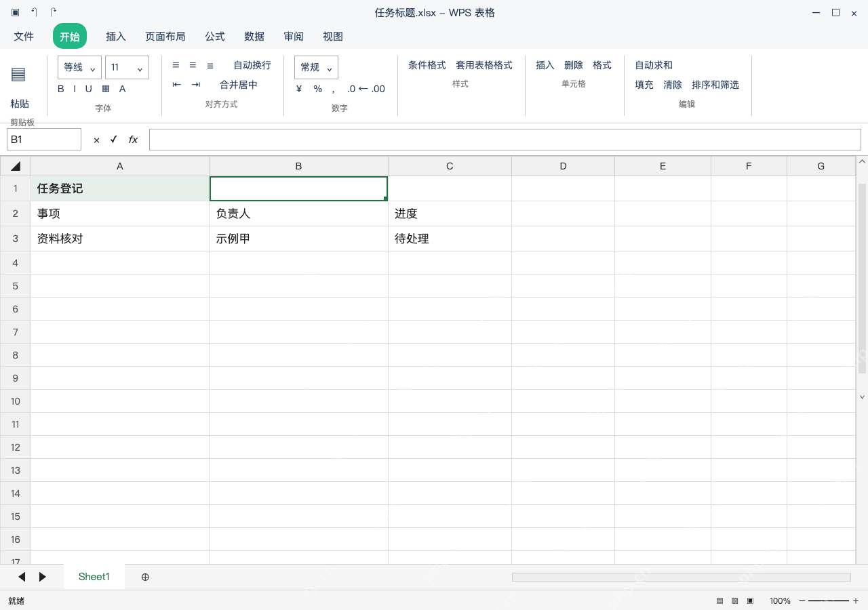Increase indent icon
Screen dimensions: 868x610
pos(196,85)
